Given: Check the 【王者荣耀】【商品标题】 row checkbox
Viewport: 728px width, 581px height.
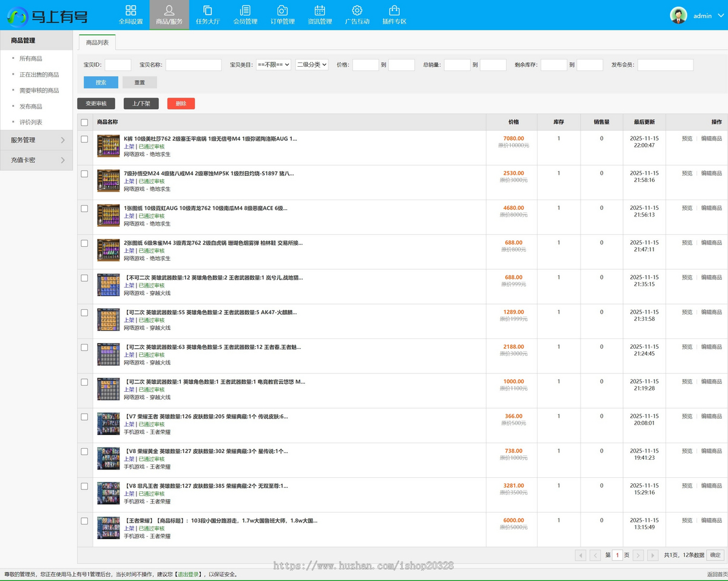Looking at the screenshot, I should pyautogui.click(x=84, y=521).
